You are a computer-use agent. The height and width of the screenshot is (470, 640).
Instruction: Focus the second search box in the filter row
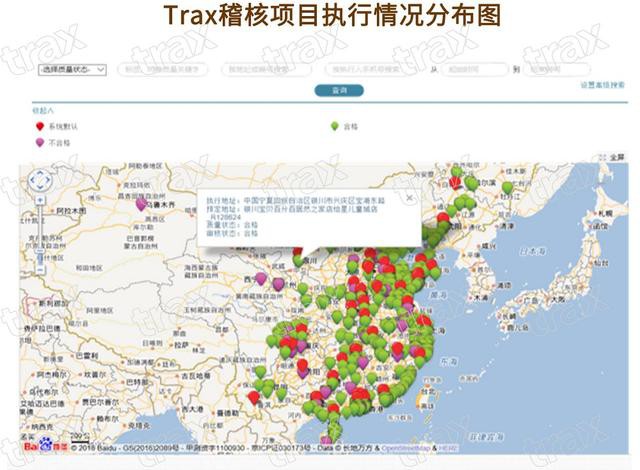[x=266, y=70]
